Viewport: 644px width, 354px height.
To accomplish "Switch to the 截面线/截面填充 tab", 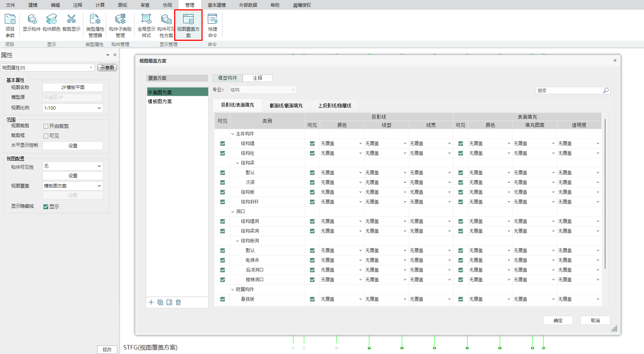I will (286, 106).
